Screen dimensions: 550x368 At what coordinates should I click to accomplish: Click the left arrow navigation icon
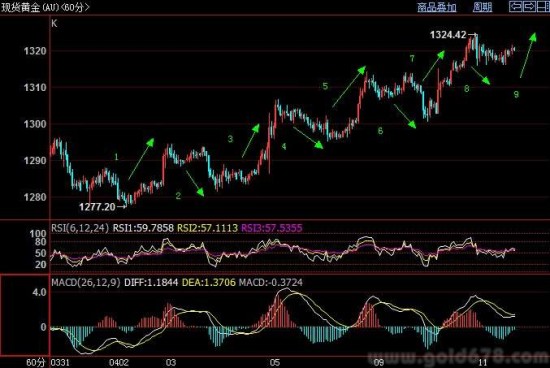[x=515, y=6]
